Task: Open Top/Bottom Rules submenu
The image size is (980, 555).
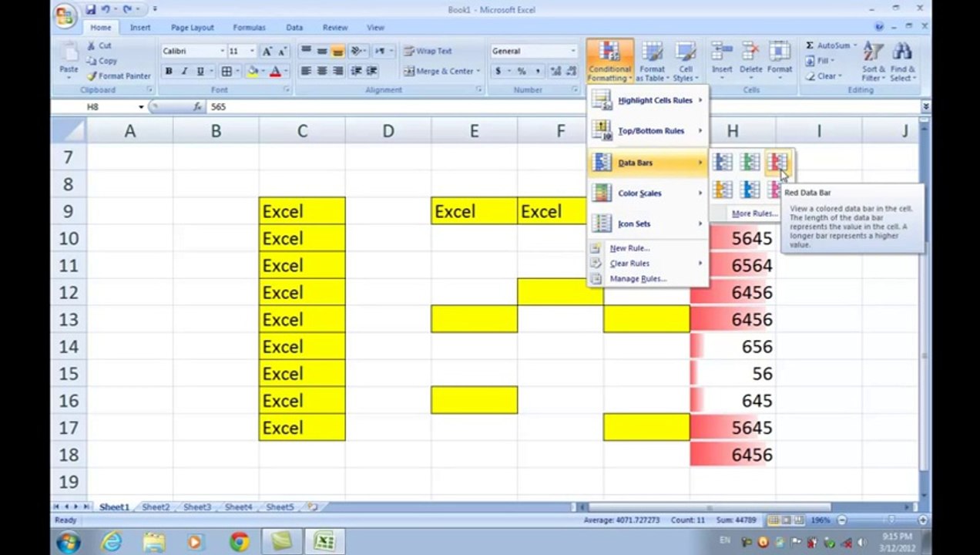Action: pyautogui.click(x=648, y=131)
